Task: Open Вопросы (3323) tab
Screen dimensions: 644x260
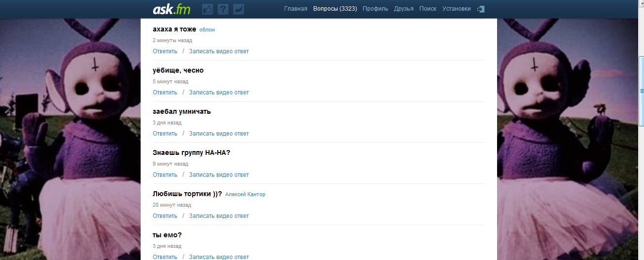Action: [335, 9]
